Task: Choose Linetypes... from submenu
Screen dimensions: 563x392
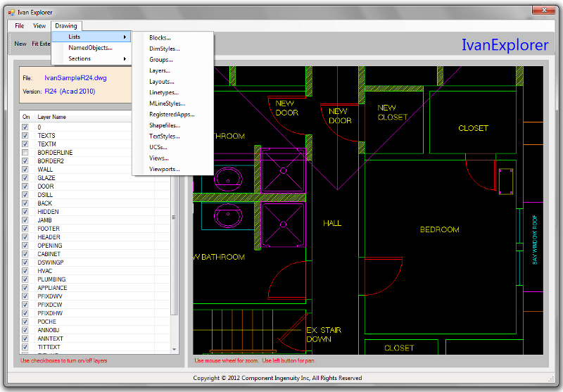Action: pyautogui.click(x=172, y=93)
